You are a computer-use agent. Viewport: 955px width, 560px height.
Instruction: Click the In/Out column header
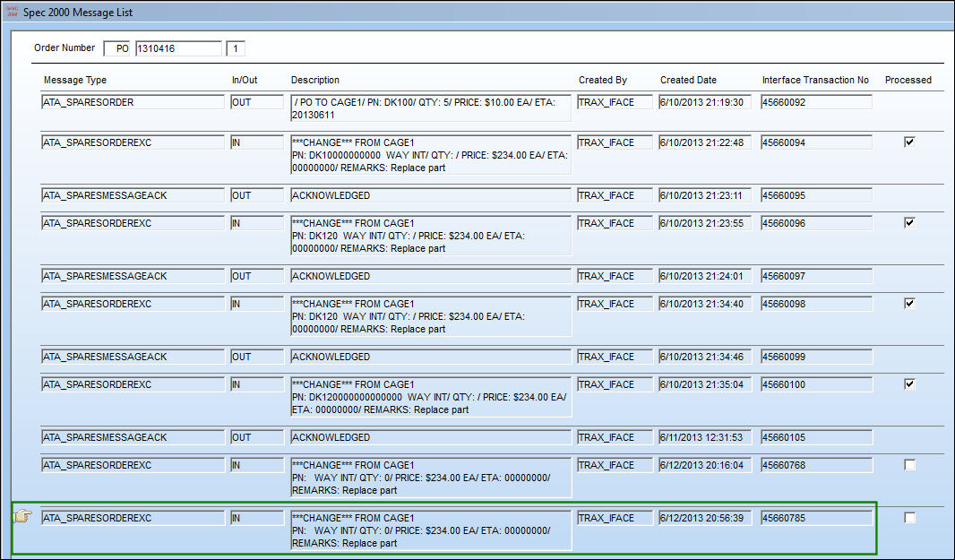[x=245, y=80]
